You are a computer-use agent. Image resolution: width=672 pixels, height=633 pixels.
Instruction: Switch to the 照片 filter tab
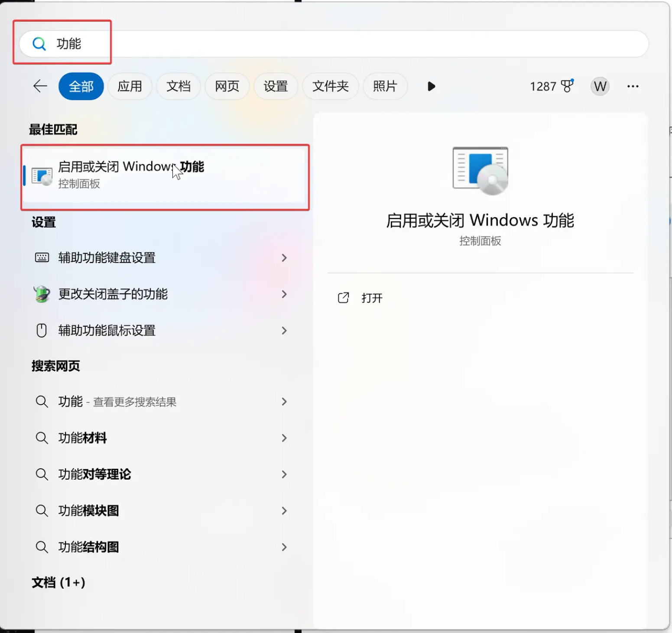[385, 86]
